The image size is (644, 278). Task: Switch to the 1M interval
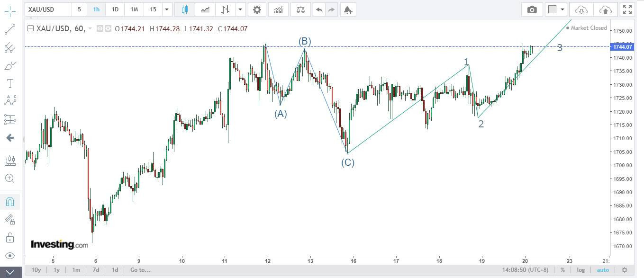tap(134, 9)
